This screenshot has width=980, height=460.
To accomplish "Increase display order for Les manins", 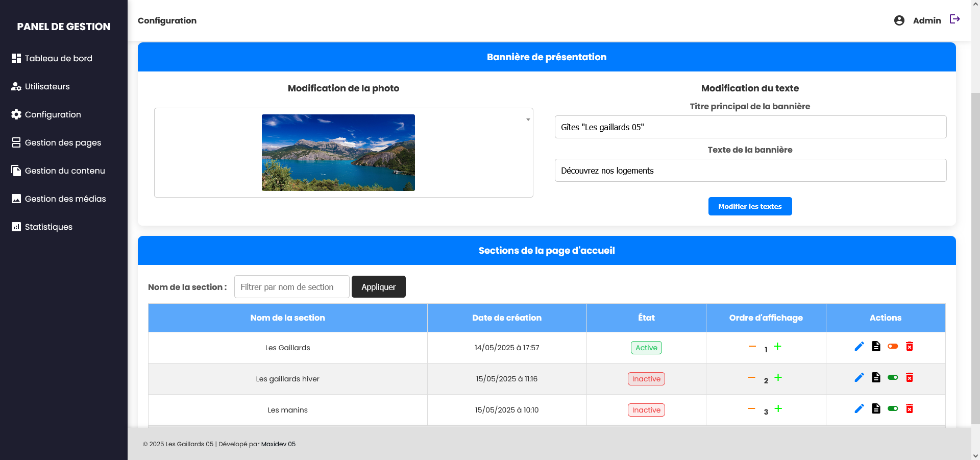I will pos(778,408).
